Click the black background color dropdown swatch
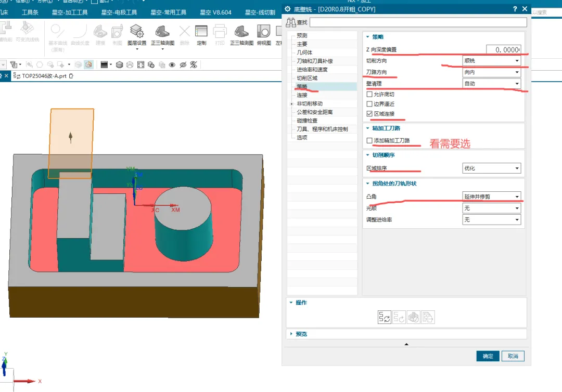This screenshot has width=562, height=392. pyautogui.click(x=104, y=65)
